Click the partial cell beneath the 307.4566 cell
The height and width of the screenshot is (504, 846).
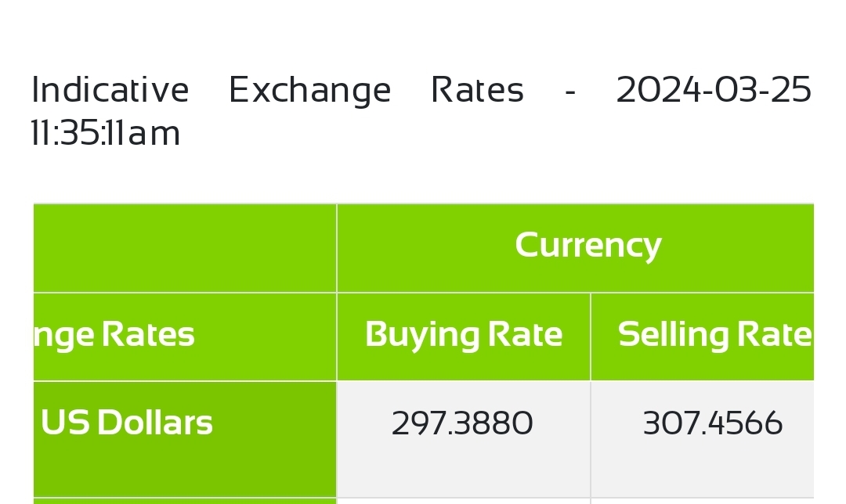703,502
